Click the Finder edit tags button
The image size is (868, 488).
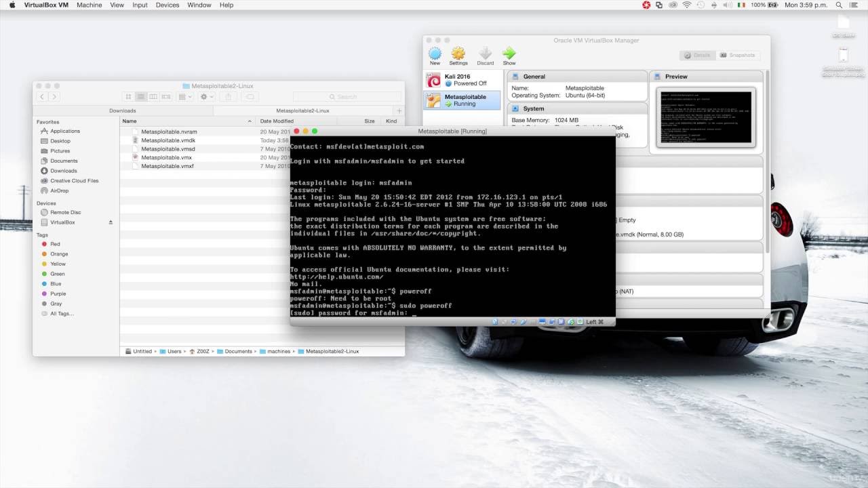(x=250, y=97)
